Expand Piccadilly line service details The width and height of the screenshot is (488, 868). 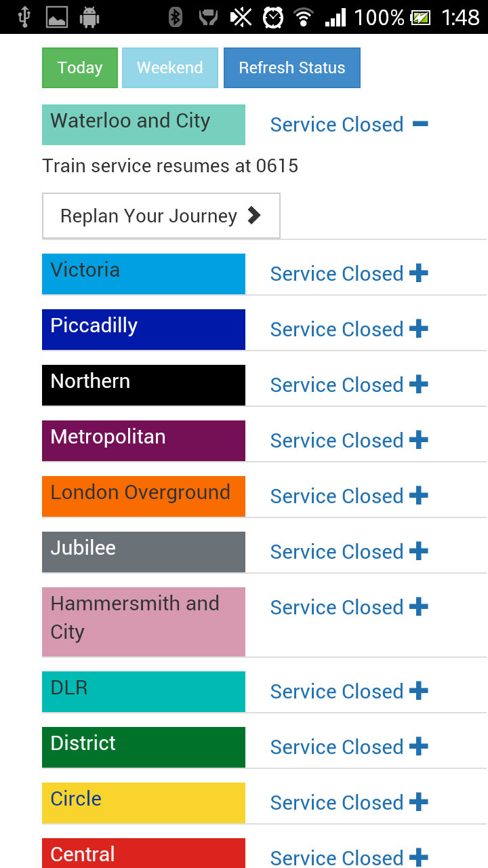420,329
